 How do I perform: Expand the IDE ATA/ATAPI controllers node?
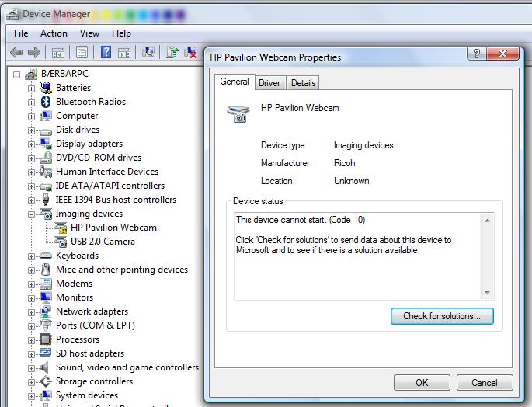[31, 186]
